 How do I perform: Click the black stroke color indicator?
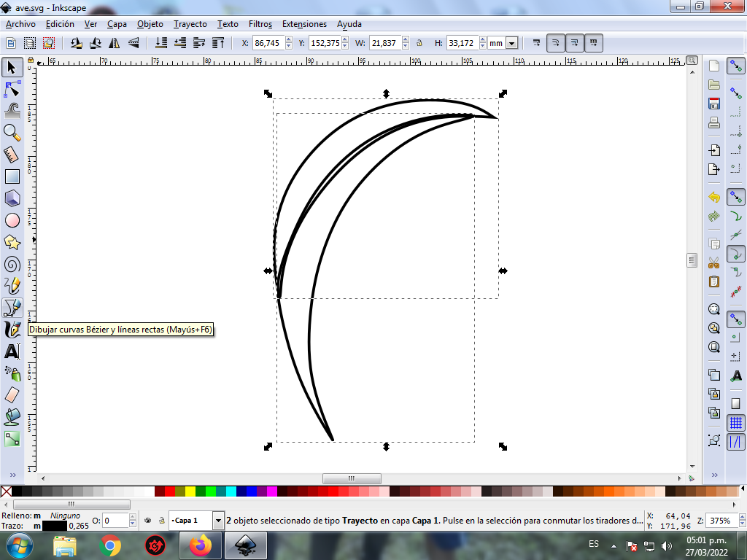[55, 526]
